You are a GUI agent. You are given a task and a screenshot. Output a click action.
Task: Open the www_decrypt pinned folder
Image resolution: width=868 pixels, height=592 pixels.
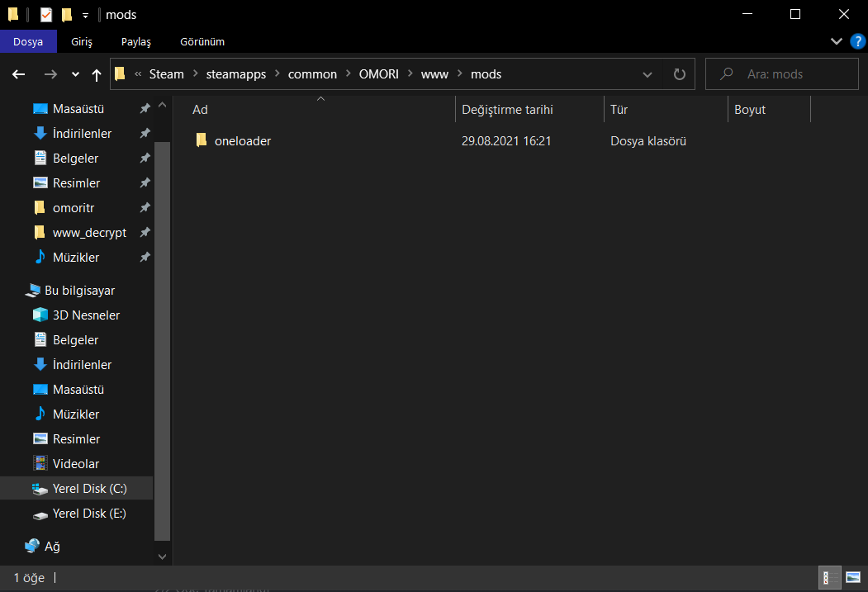point(89,233)
